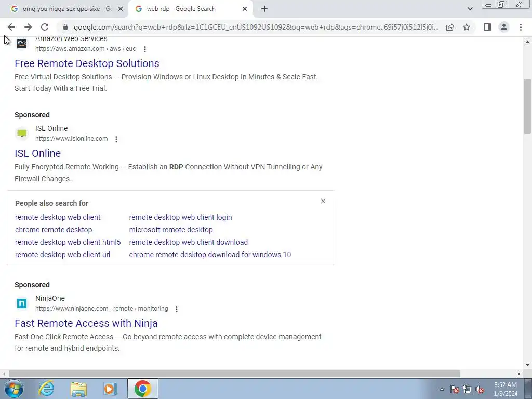Dismiss the 'People also search for' box
The height and width of the screenshot is (399, 532).
point(323,201)
